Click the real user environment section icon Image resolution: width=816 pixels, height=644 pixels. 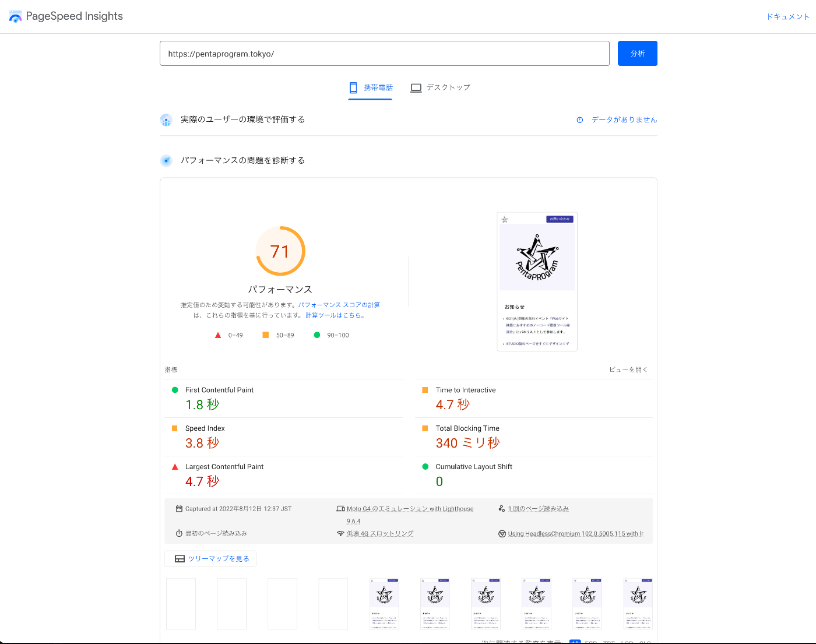166,120
